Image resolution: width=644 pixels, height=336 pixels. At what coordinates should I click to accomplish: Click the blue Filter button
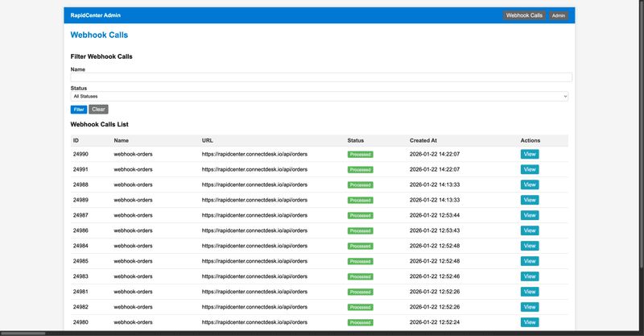(79, 110)
